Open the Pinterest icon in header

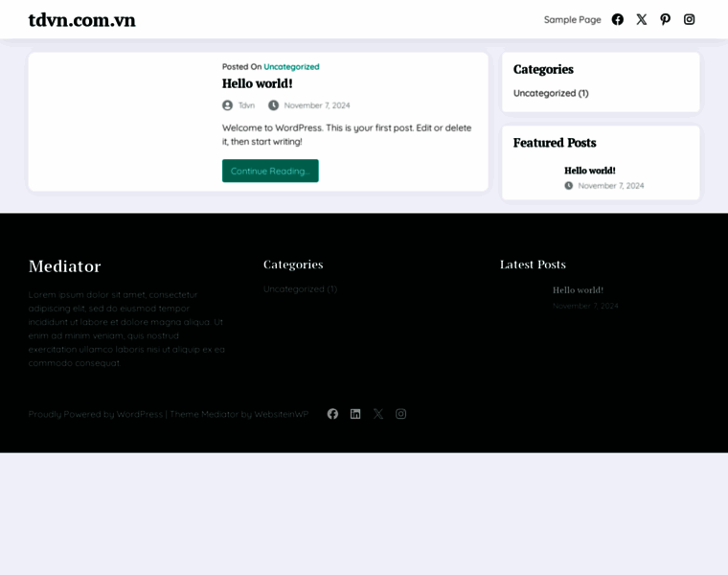[666, 19]
